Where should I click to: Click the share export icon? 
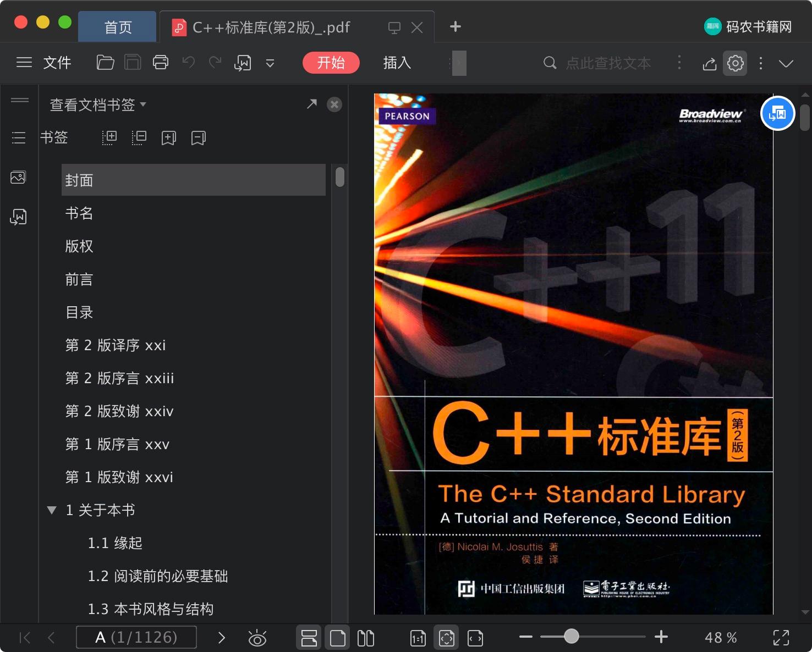point(710,64)
